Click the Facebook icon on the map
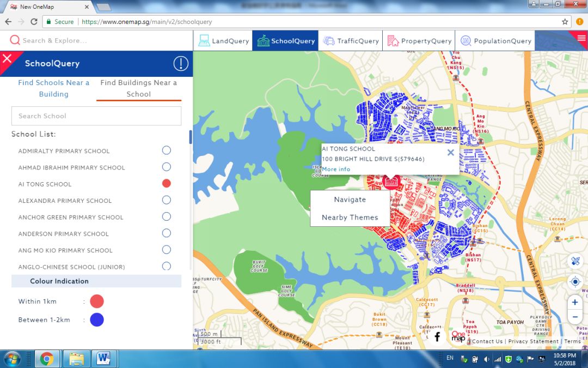Image resolution: width=588 pixels, height=368 pixels. 437,337
